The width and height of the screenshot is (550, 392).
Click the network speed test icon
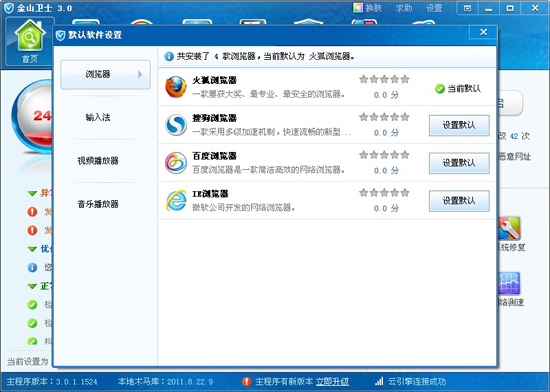click(x=509, y=283)
